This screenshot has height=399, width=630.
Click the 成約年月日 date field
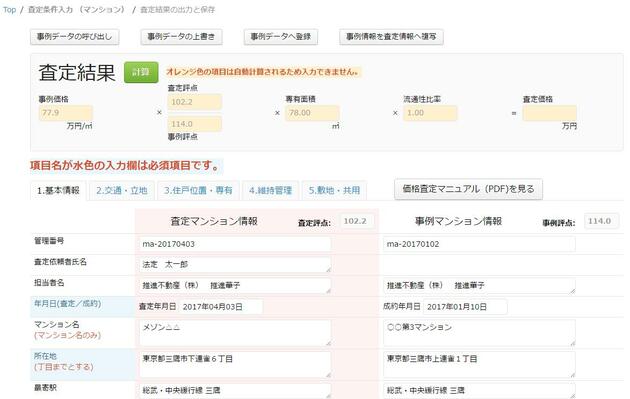tap(465, 307)
